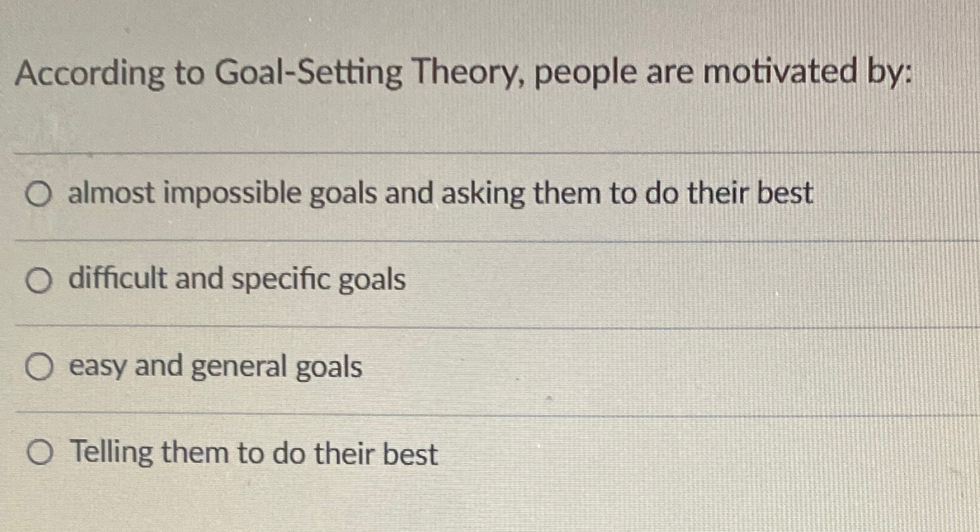The width and height of the screenshot is (980, 532).
Task: Select the 'difficult and specific goals' radio button
Action: coord(38,279)
